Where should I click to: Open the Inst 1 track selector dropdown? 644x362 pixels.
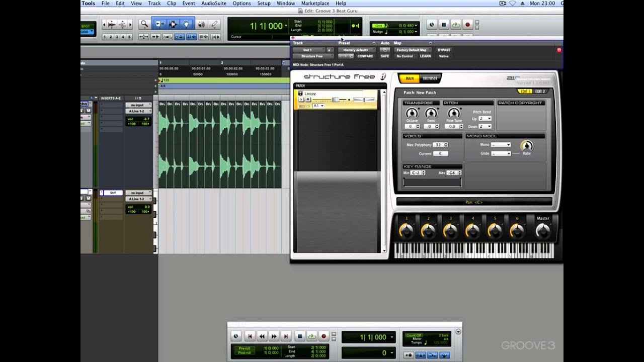tap(308, 50)
